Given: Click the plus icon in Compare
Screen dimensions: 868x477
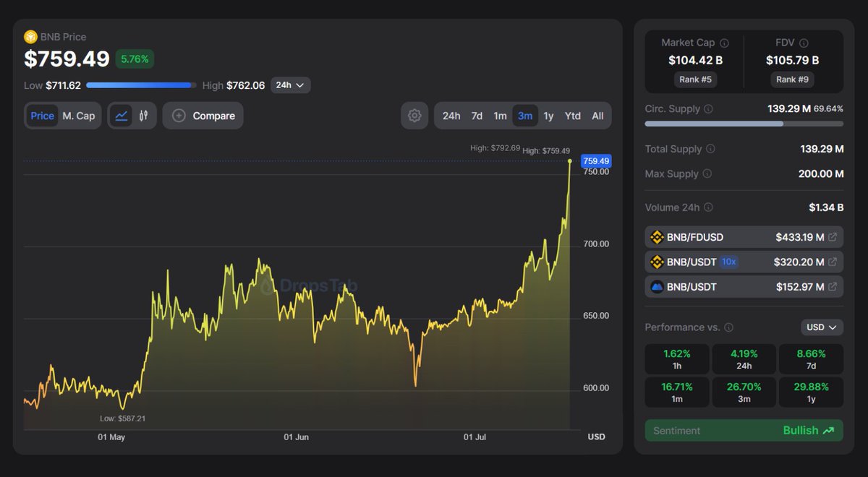Looking at the screenshot, I should (179, 116).
